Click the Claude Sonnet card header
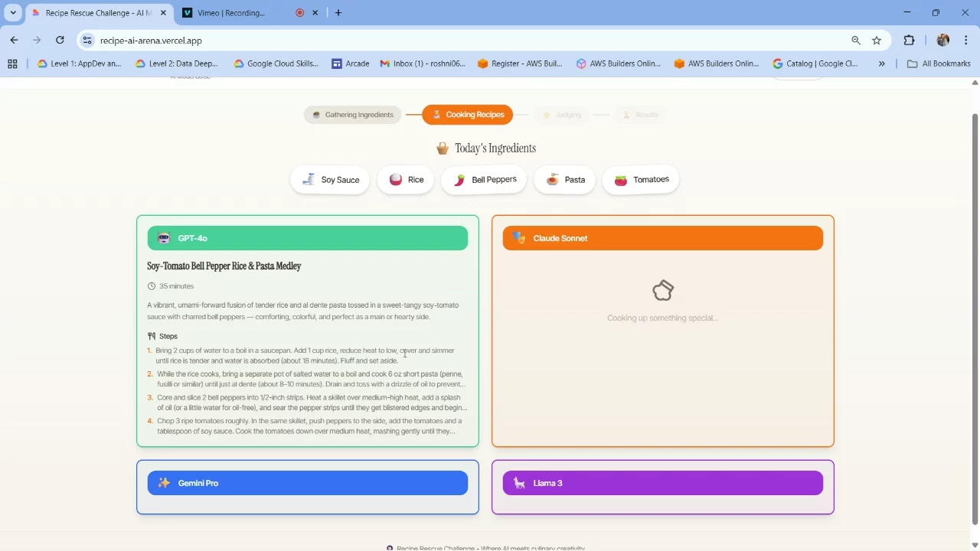The height and width of the screenshot is (551, 980). tap(663, 238)
